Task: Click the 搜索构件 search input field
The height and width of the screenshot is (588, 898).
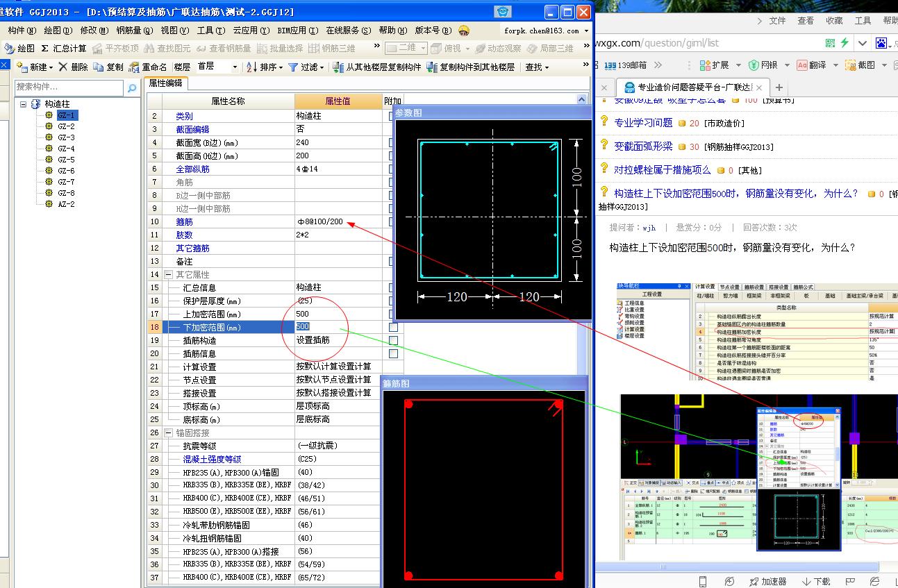Action: [x=69, y=87]
